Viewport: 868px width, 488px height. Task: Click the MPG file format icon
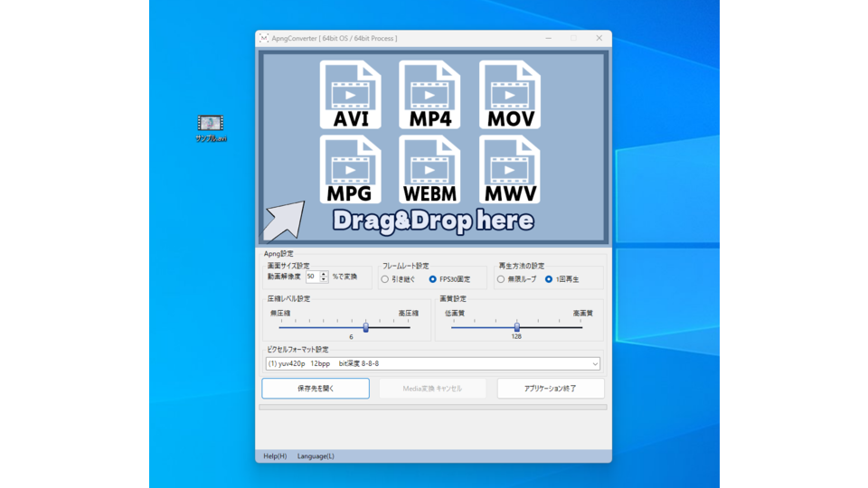click(351, 169)
